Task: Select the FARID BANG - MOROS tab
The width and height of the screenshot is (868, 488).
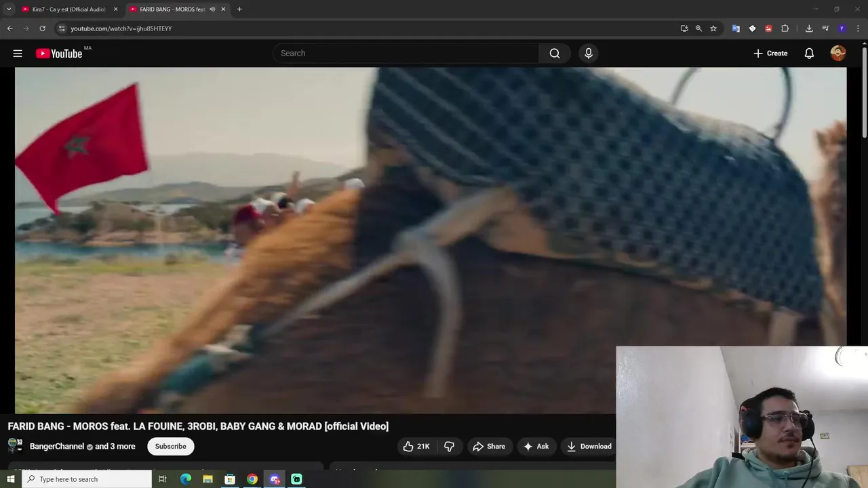Action: [172, 9]
